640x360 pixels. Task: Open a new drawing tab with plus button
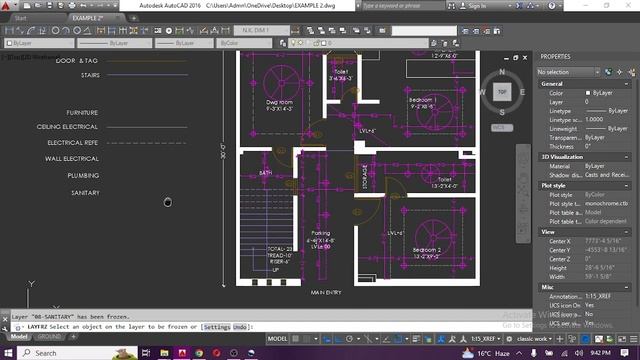click(133, 18)
